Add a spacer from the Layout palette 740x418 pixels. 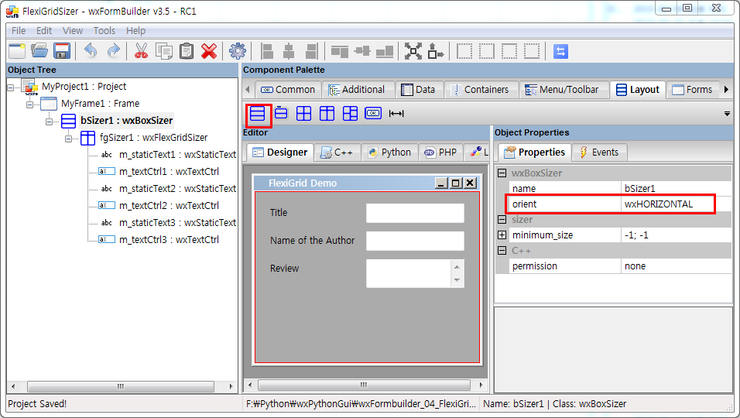tap(397, 113)
